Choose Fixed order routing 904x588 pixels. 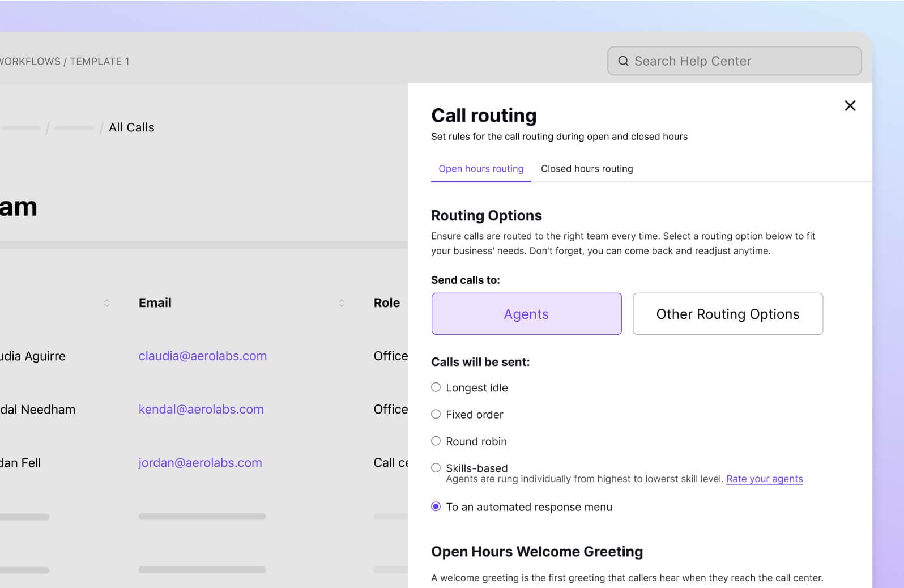click(x=436, y=414)
